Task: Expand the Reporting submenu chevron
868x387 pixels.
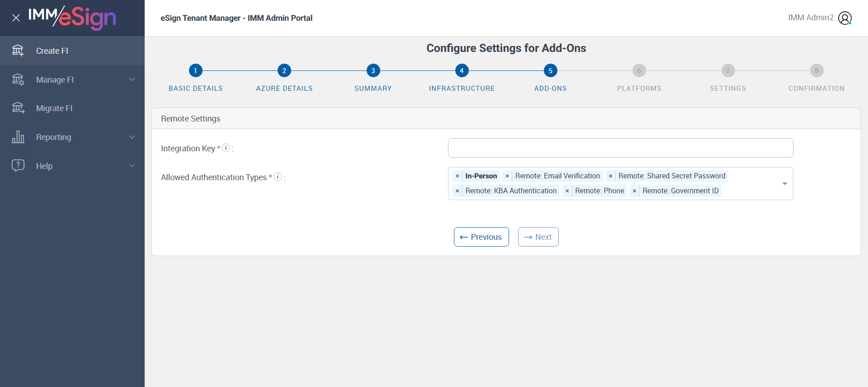Action: pos(132,137)
